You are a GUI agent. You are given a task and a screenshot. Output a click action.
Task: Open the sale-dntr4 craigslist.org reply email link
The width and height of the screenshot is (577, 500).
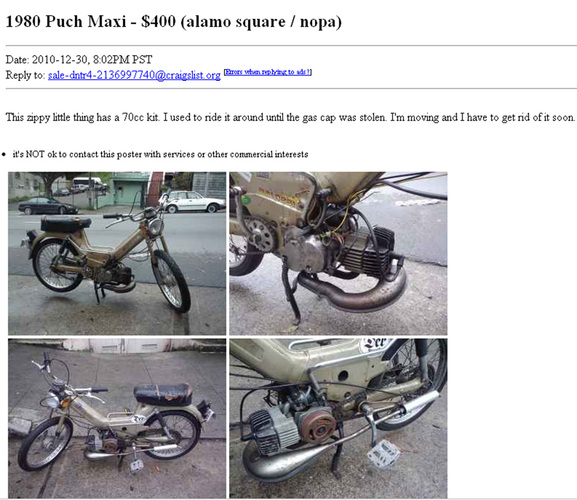pyautogui.click(x=134, y=75)
